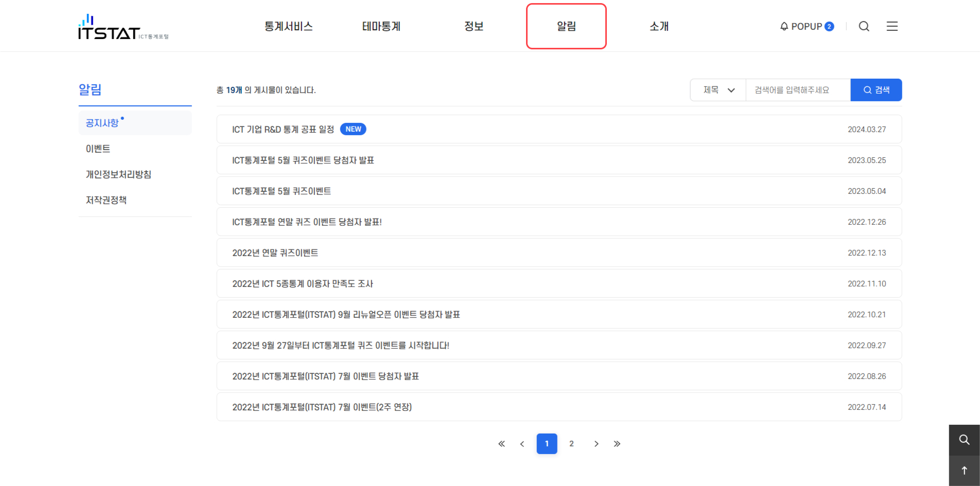
Task: Open post ICT통계포털(ITSTAT) 7월 이벤트 당첨자 발표
Action: point(559,376)
